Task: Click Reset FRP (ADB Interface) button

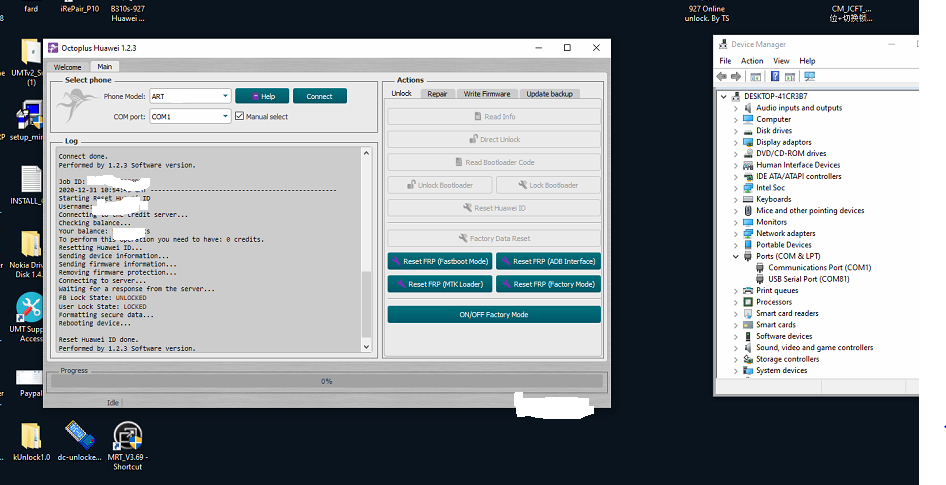Action: tap(548, 261)
